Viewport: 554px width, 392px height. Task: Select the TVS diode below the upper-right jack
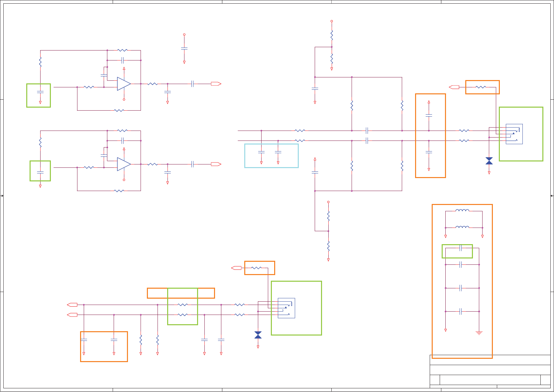click(x=489, y=161)
